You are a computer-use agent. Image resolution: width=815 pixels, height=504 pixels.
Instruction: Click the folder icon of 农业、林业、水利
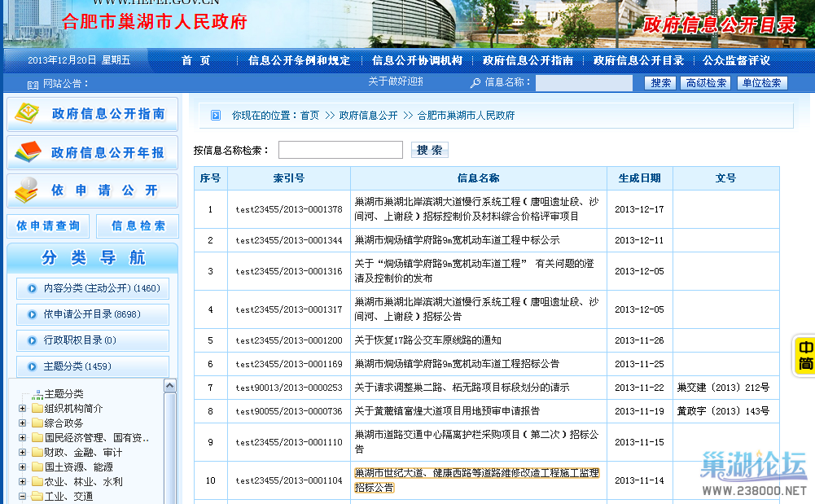[37, 480]
